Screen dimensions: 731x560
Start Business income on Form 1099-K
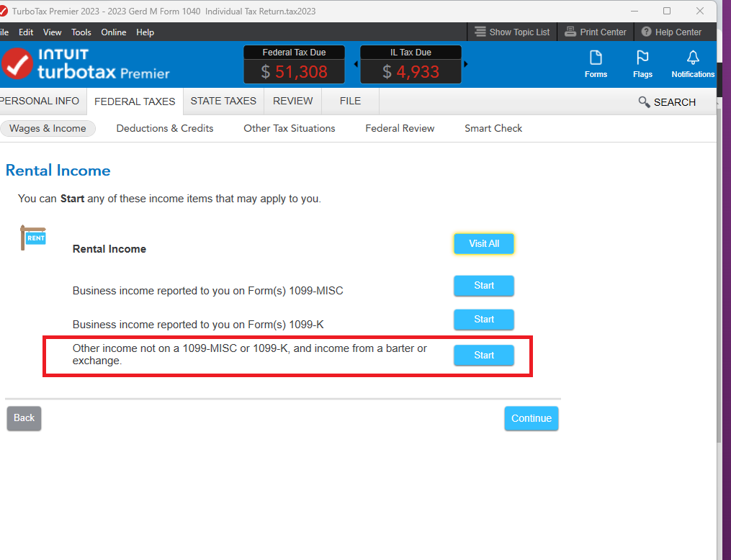point(484,320)
